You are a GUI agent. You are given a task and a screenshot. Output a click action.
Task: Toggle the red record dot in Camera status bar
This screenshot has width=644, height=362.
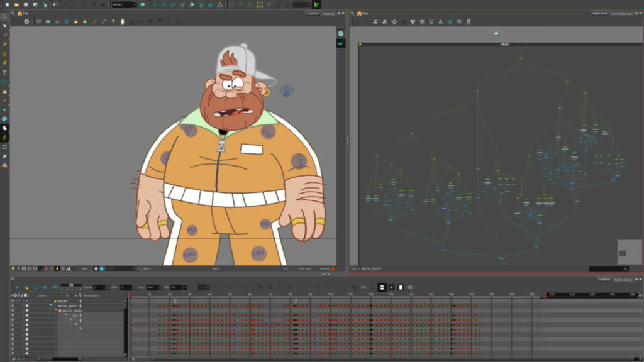coord(333,269)
